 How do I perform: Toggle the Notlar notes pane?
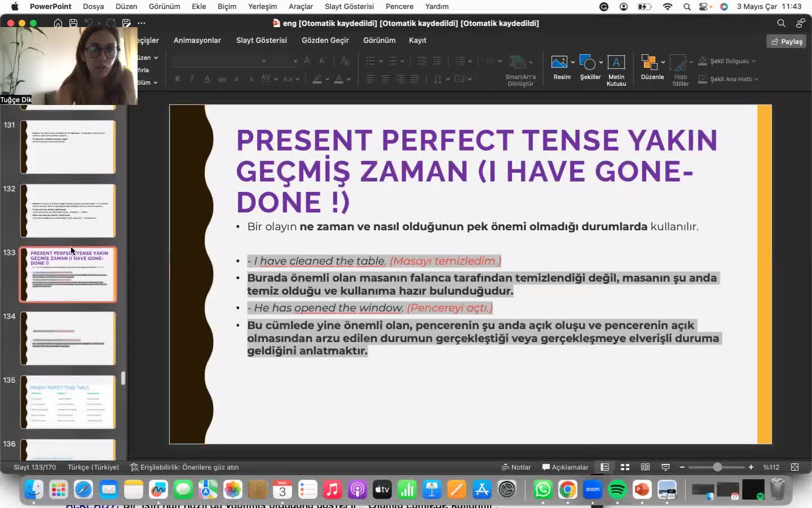[x=516, y=467]
